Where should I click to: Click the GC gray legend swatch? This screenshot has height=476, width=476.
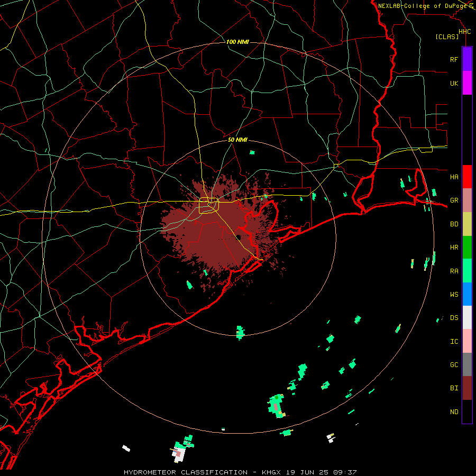[x=467, y=364]
